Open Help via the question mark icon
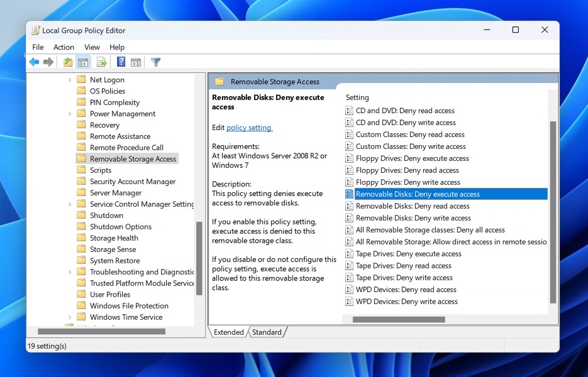 [121, 62]
